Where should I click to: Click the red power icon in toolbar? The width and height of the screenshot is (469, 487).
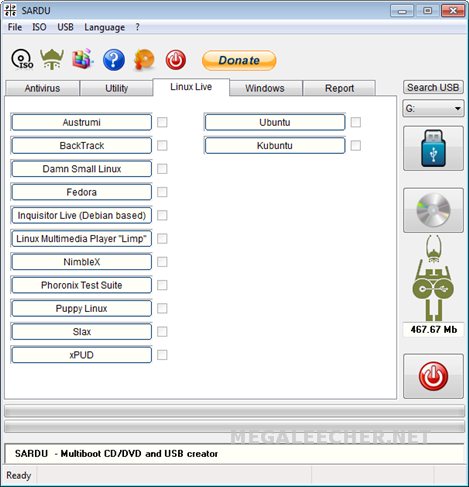click(176, 60)
